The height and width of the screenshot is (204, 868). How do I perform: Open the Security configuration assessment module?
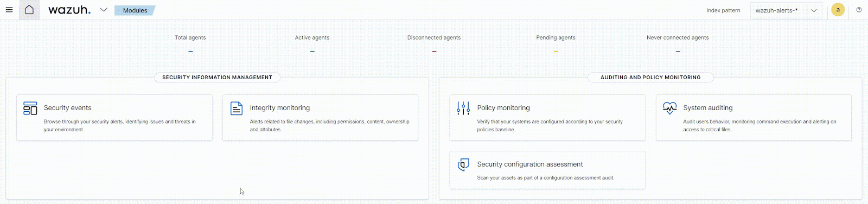547,170
